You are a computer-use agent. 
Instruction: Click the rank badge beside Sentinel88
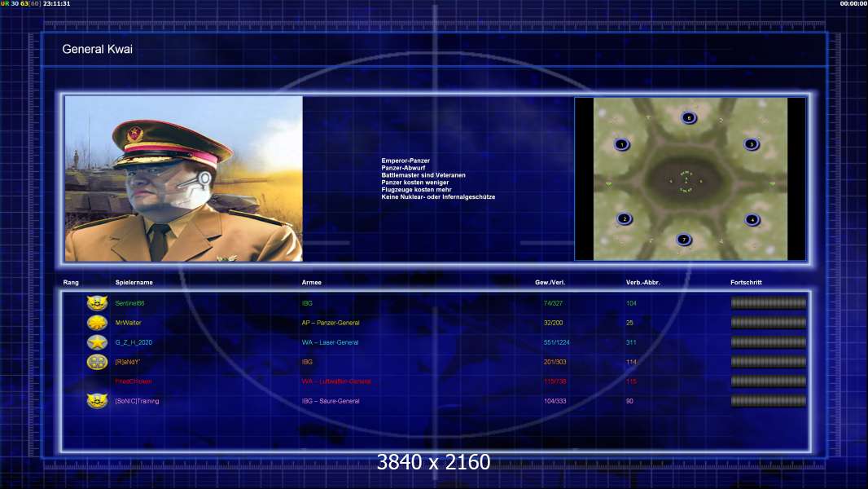pos(97,303)
